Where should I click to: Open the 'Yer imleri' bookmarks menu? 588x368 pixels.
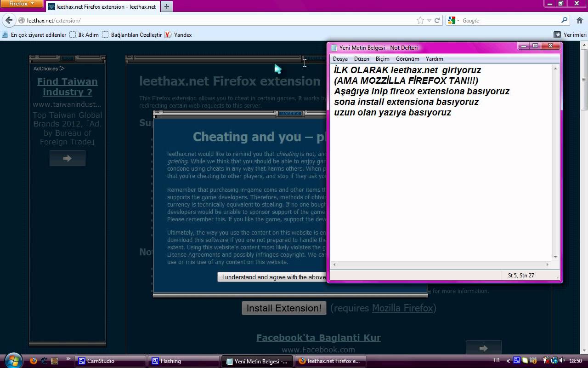(570, 34)
